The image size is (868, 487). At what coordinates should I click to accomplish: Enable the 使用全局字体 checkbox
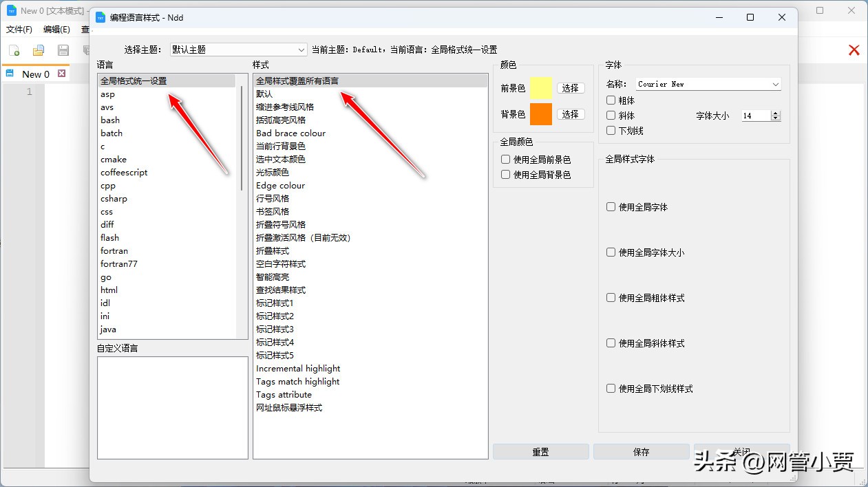coord(611,206)
